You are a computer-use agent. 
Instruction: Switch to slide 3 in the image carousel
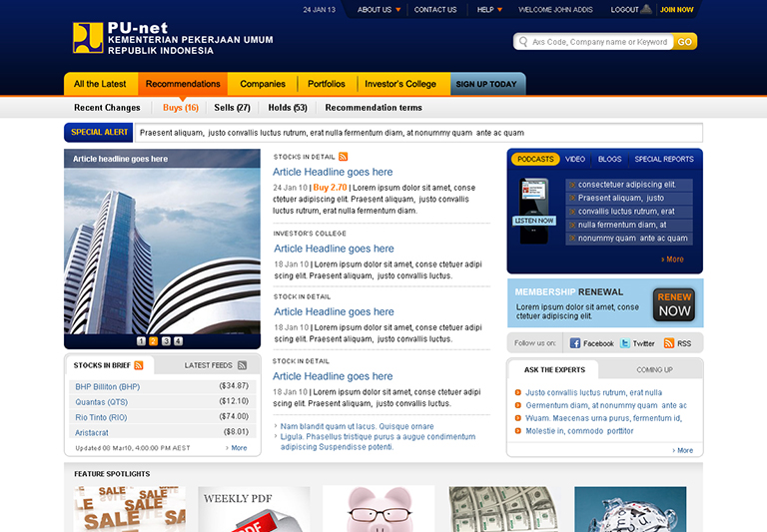pyautogui.click(x=166, y=340)
